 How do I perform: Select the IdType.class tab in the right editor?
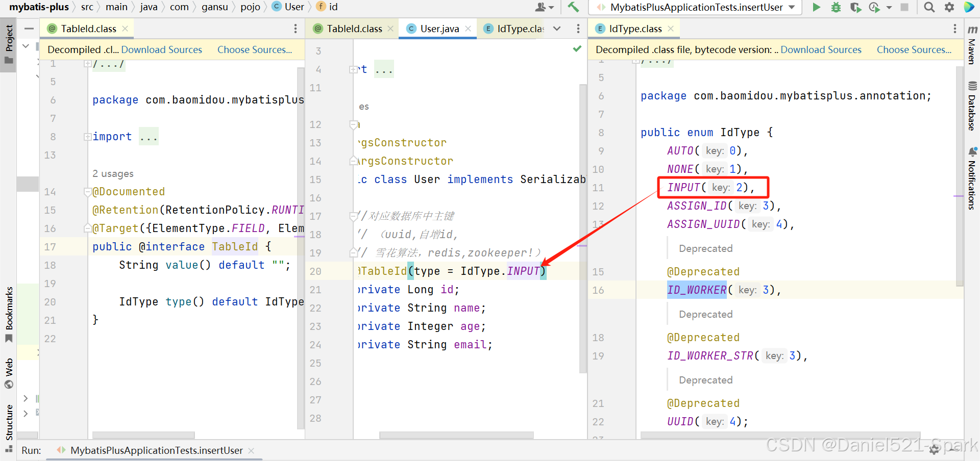[x=634, y=29]
